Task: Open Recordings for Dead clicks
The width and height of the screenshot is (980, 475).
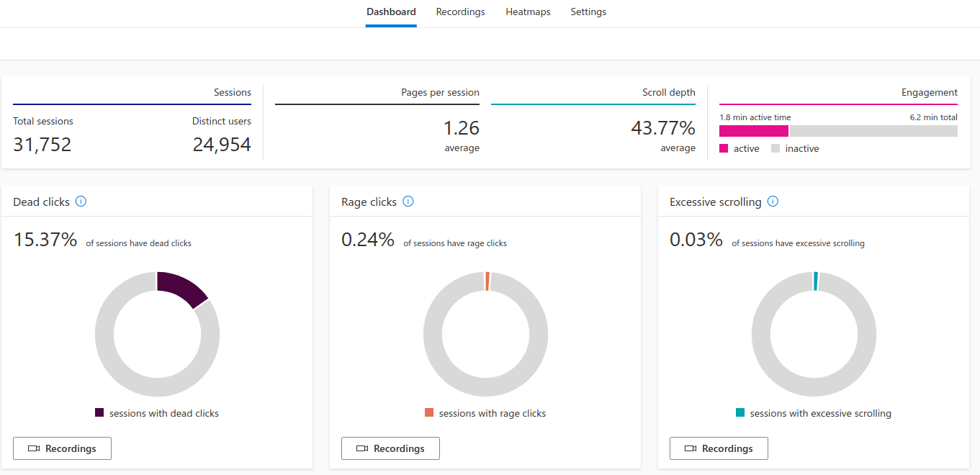Action: (x=62, y=448)
